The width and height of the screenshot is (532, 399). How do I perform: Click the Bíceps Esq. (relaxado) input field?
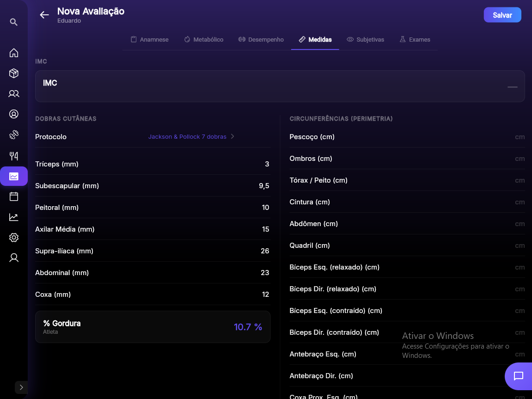pos(407,267)
